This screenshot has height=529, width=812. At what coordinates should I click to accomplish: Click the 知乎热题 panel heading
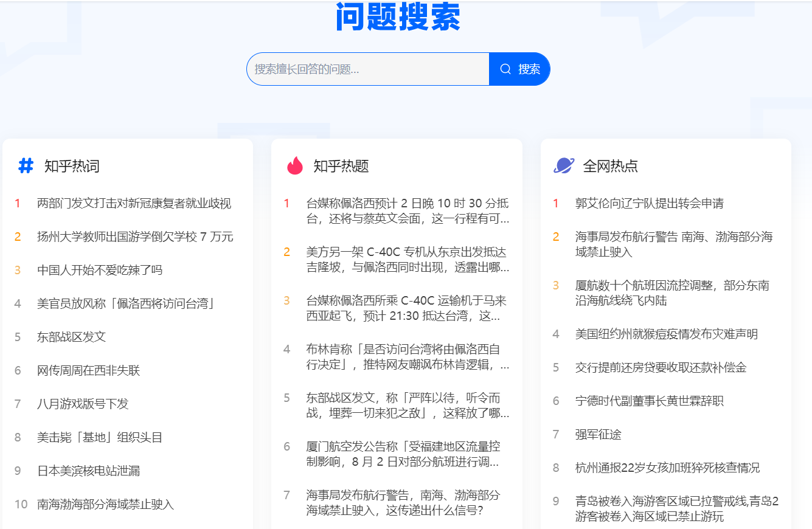[341, 166]
